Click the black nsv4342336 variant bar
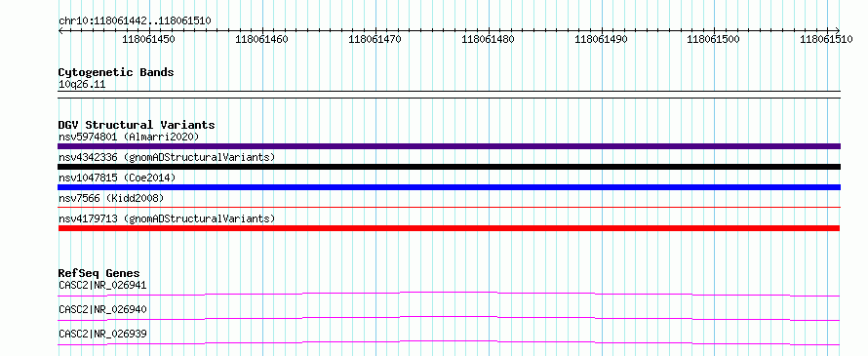 (x=449, y=167)
